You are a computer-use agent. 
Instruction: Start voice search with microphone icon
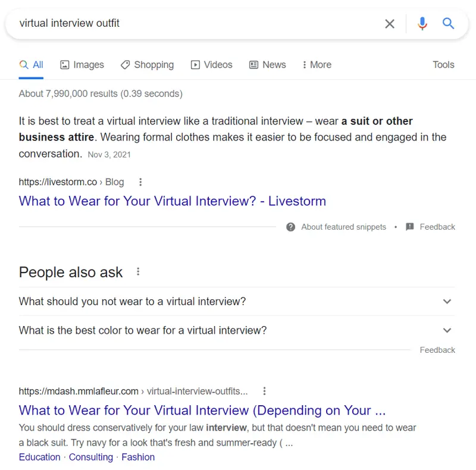coord(422,24)
